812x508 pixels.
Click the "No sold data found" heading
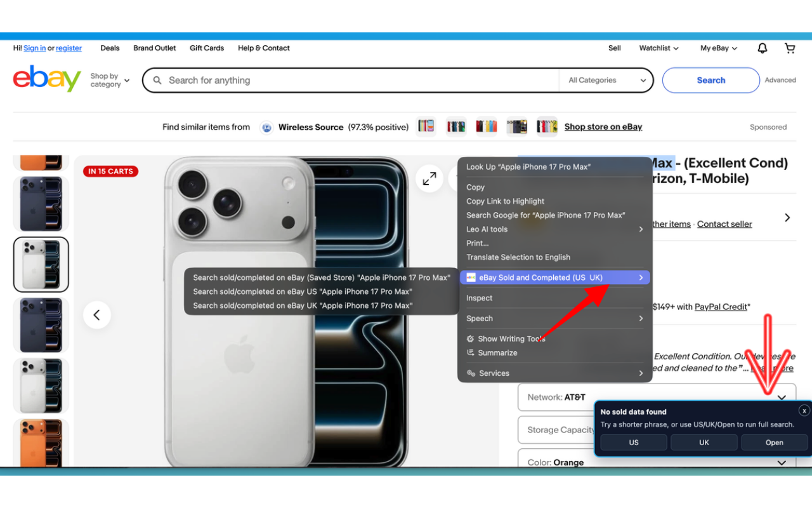click(x=634, y=412)
